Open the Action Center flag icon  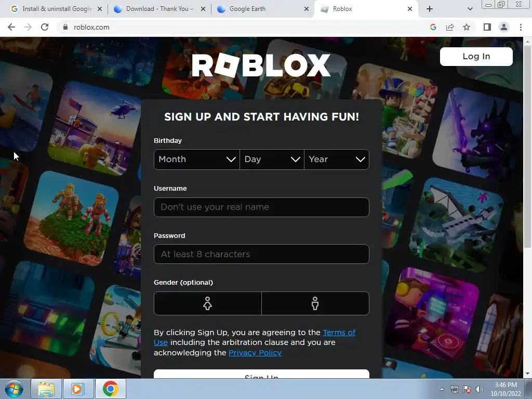(x=467, y=390)
